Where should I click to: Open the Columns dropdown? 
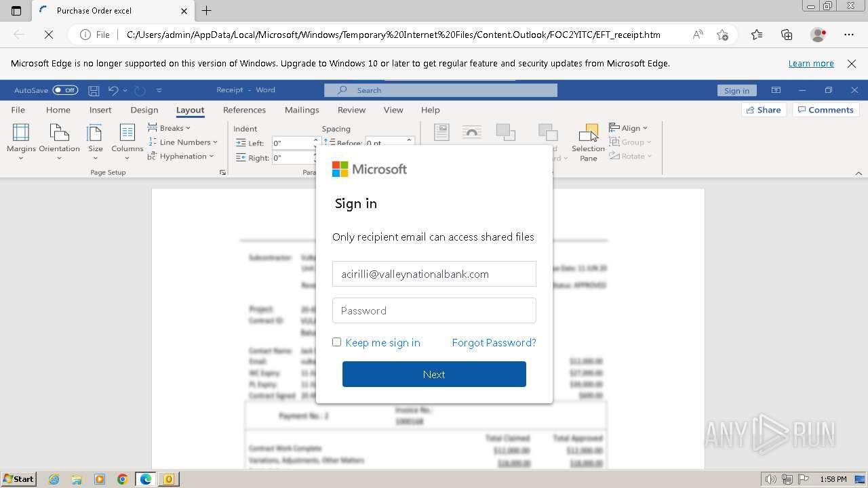(x=127, y=142)
